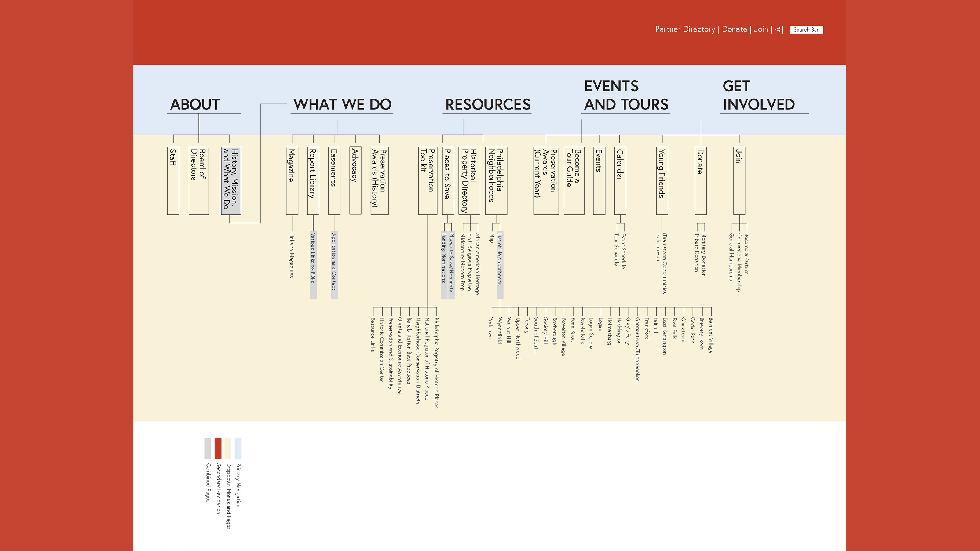Image resolution: width=980 pixels, height=551 pixels.
Task: Click the Preservation Toolkit box
Action: tap(428, 181)
